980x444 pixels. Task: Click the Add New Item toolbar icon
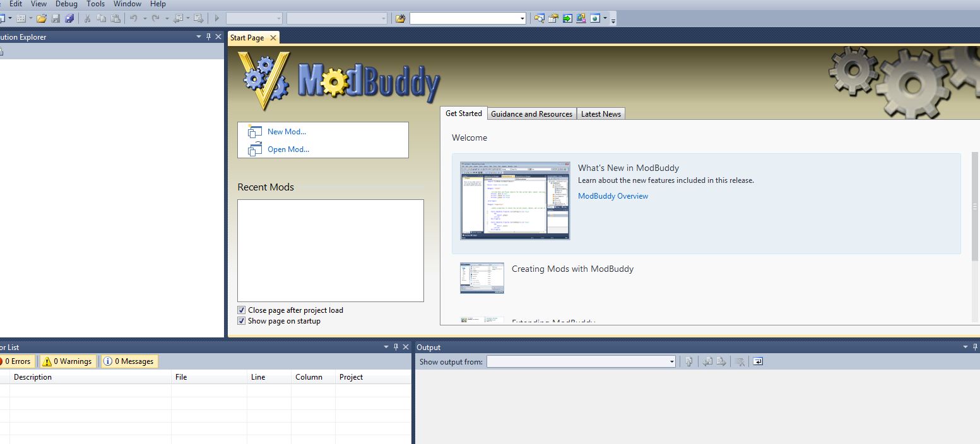coord(20,18)
